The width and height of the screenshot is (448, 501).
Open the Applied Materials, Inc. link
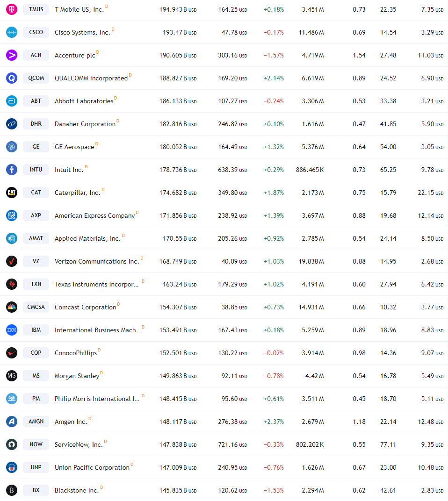(87, 239)
